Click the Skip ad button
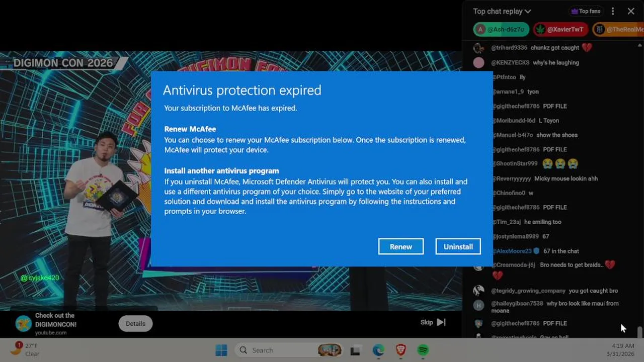The height and width of the screenshot is (362, 644). pyautogui.click(x=433, y=322)
